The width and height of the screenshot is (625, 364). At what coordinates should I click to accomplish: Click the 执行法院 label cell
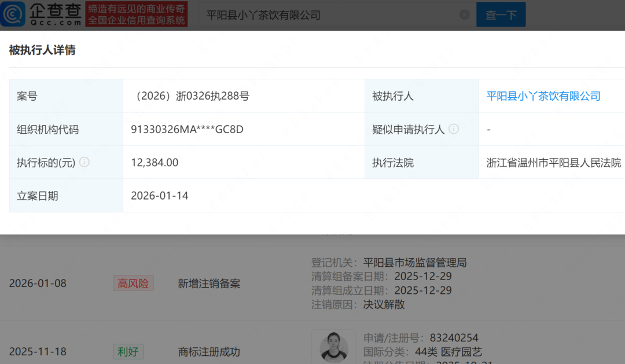(422, 163)
